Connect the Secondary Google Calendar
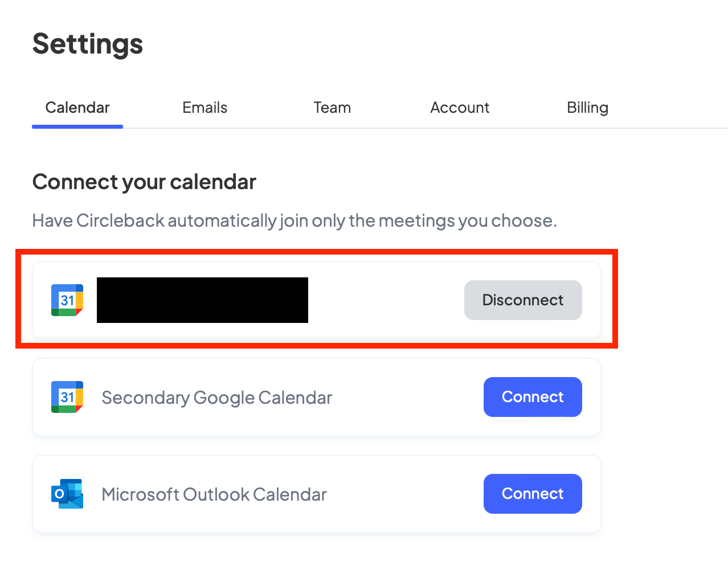Image resolution: width=728 pixels, height=565 pixels. tap(533, 397)
